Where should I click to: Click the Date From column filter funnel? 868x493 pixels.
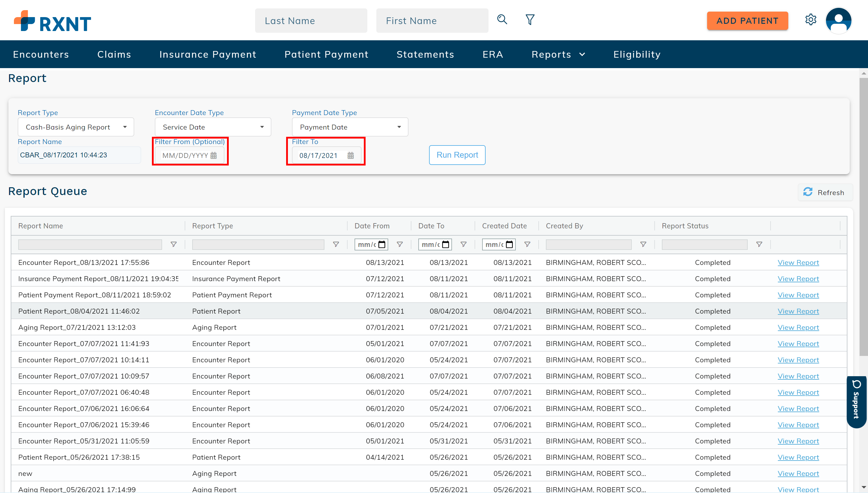400,244
